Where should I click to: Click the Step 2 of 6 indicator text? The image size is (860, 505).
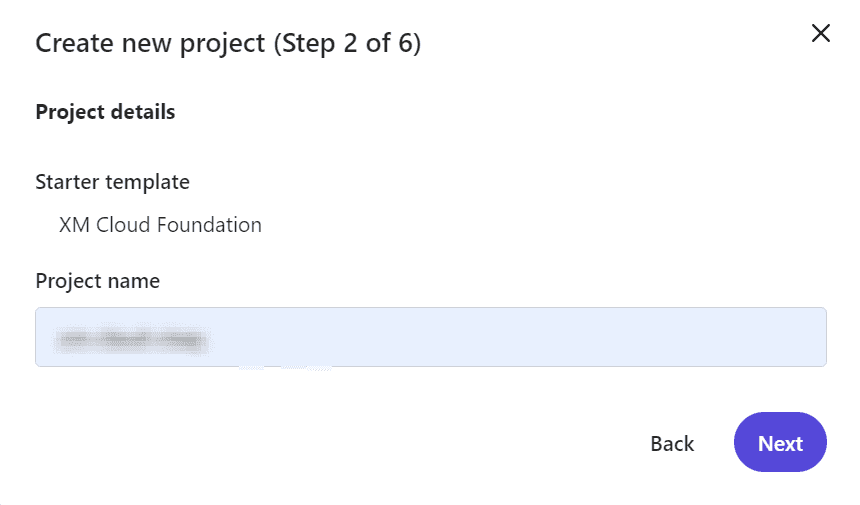pyautogui.click(x=348, y=43)
